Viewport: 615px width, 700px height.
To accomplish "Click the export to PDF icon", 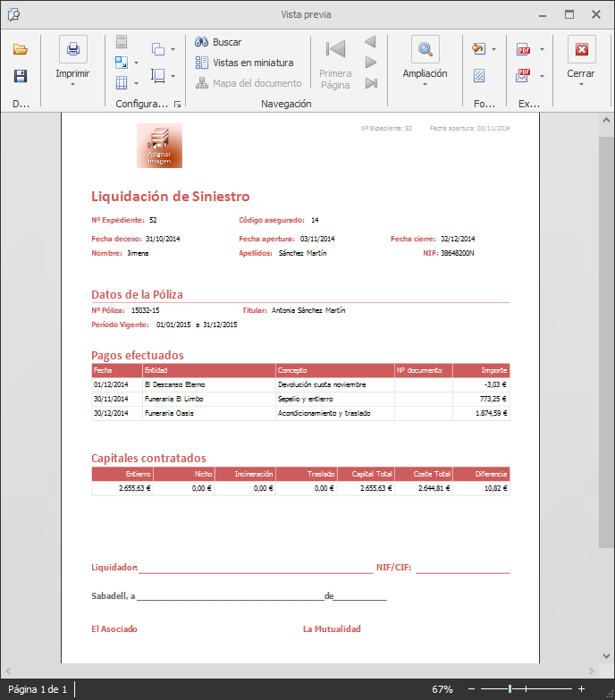I will (524, 49).
